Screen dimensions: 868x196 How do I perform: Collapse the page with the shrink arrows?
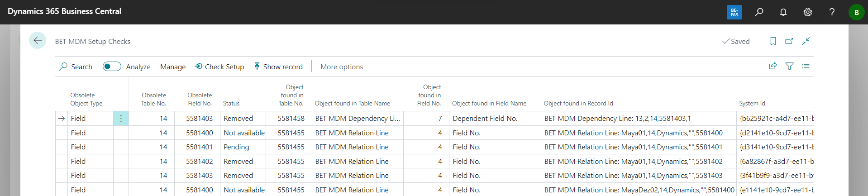tap(806, 41)
